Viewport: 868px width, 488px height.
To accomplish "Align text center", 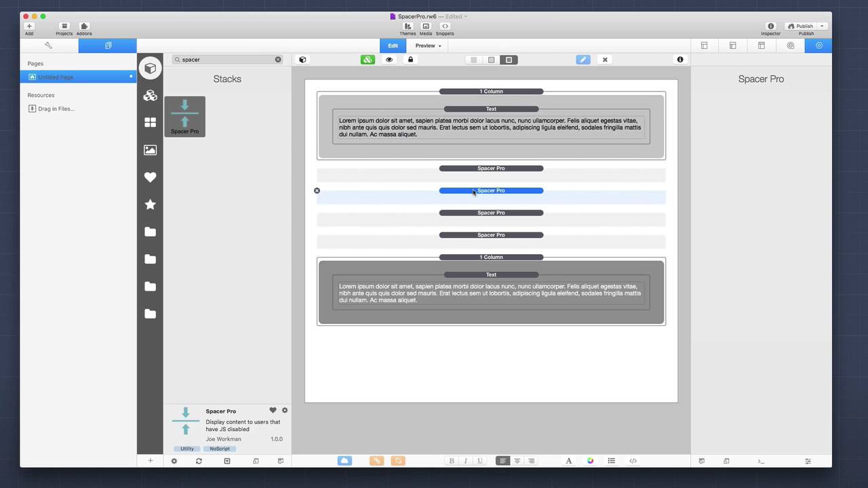I will point(517,461).
